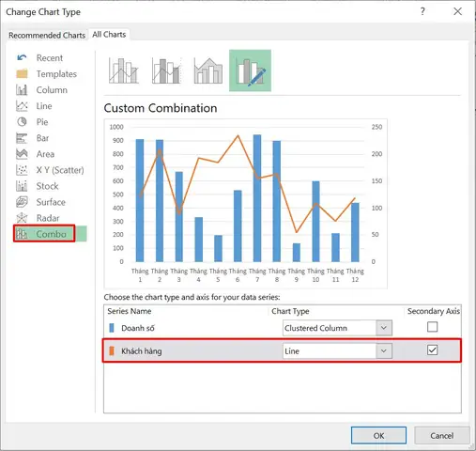Viewport: 476px width, 451px height.
Task: Click the Templates folder icon
Action: pyautogui.click(x=22, y=73)
